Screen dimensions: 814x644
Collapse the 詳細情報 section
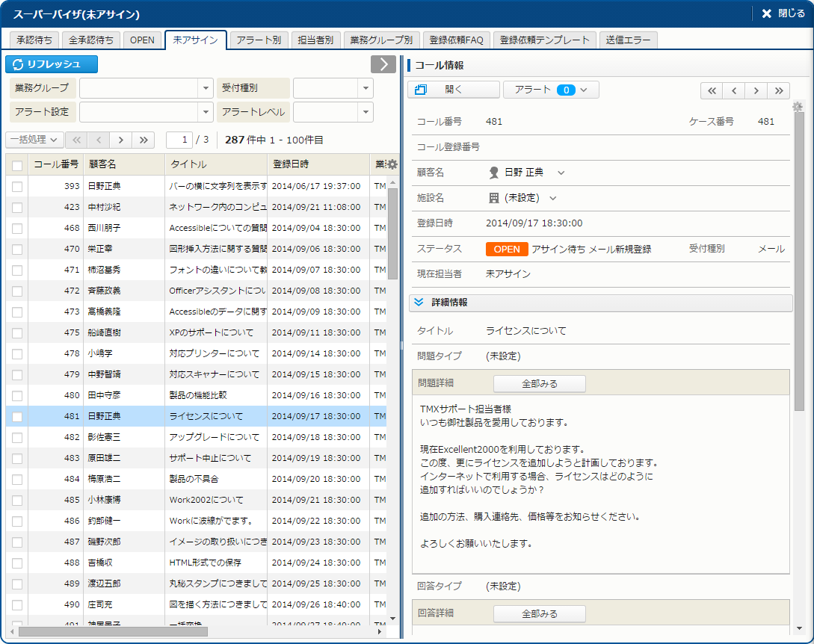click(x=419, y=303)
